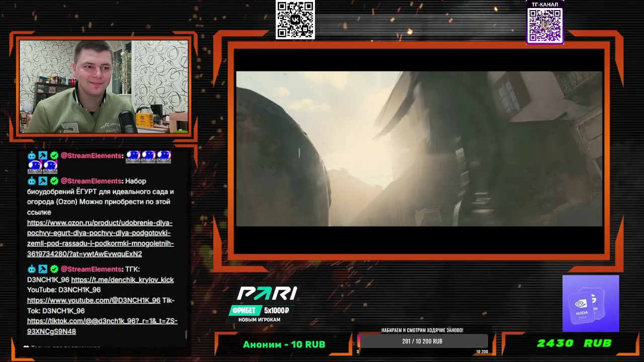Viewport: 644px width, 362px height.
Task: Open the tiktok.com d3nch1k_96 link
Action: (102, 326)
